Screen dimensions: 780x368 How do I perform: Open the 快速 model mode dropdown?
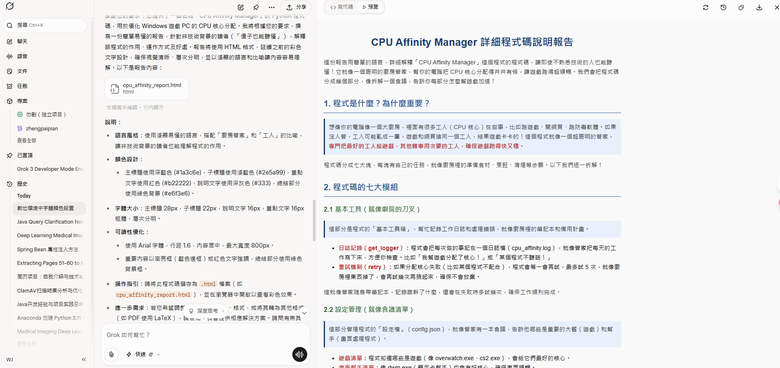143,354
